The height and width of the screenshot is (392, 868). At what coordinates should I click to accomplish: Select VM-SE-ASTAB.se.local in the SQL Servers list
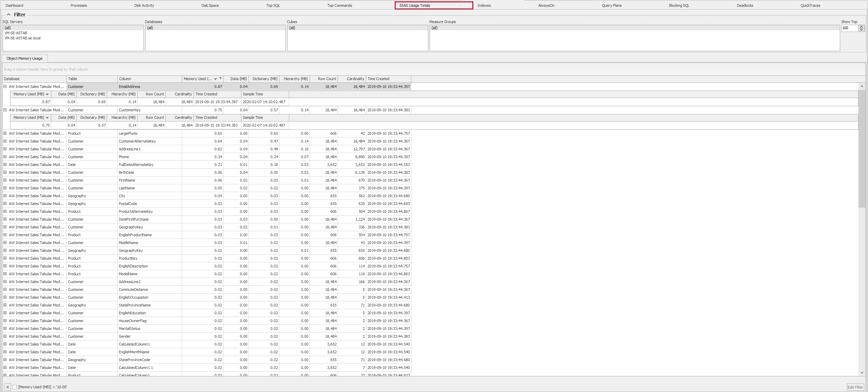[x=22, y=38]
